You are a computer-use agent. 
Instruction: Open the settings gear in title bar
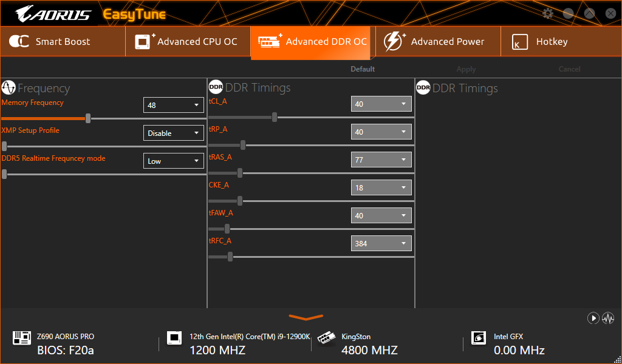coord(548,13)
